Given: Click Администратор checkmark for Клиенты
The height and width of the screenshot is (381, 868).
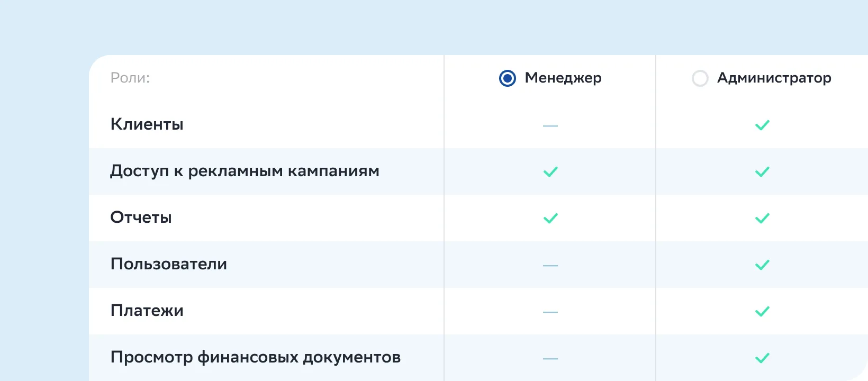Looking at the screenshot, I should click(762, 125).
